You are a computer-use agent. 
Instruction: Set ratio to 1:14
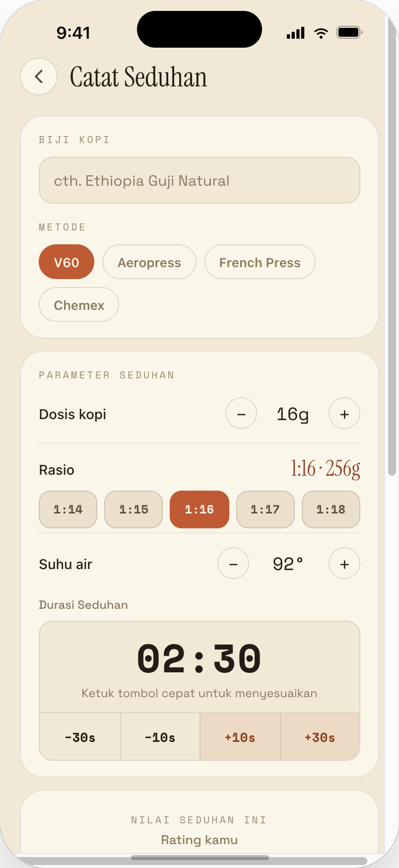pyautogui.click(x=68, y=509)
